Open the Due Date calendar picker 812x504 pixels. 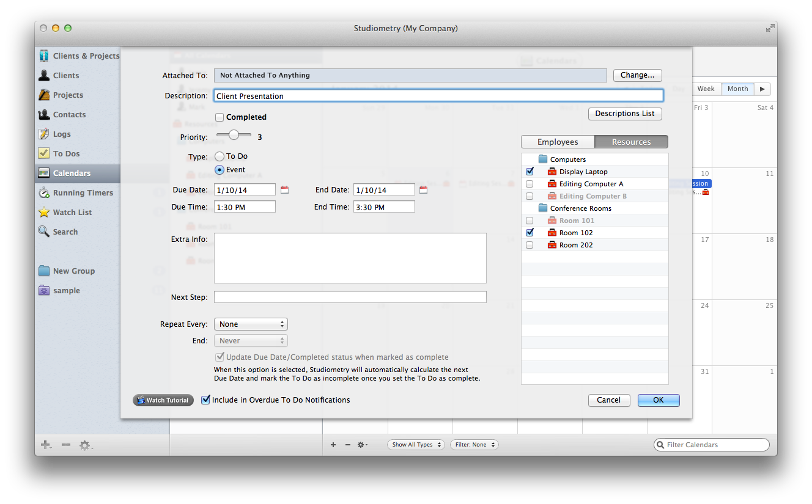tap(284, 189)
